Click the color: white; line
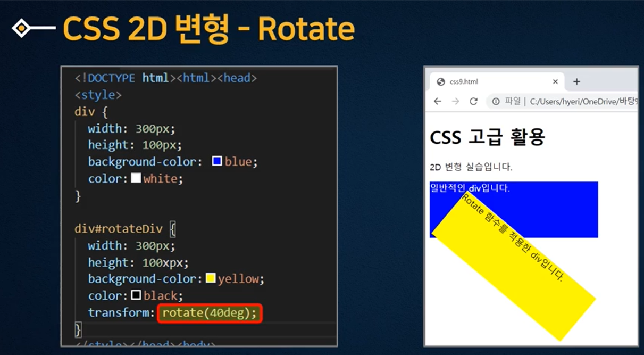This screenshot has height=355, width=644. pyautogui.click(x=136, y=178)
